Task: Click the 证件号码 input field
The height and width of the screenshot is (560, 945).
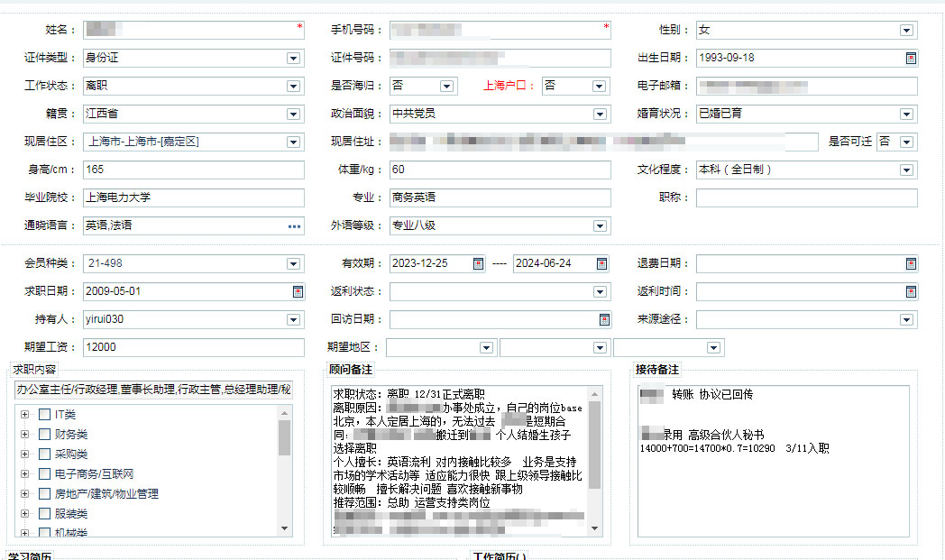Action: tap(500, 58)
